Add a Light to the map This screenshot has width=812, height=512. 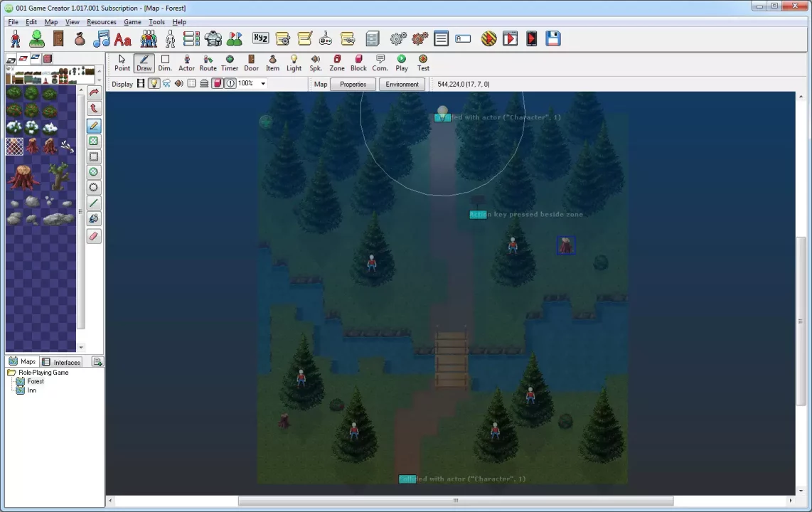294,63
